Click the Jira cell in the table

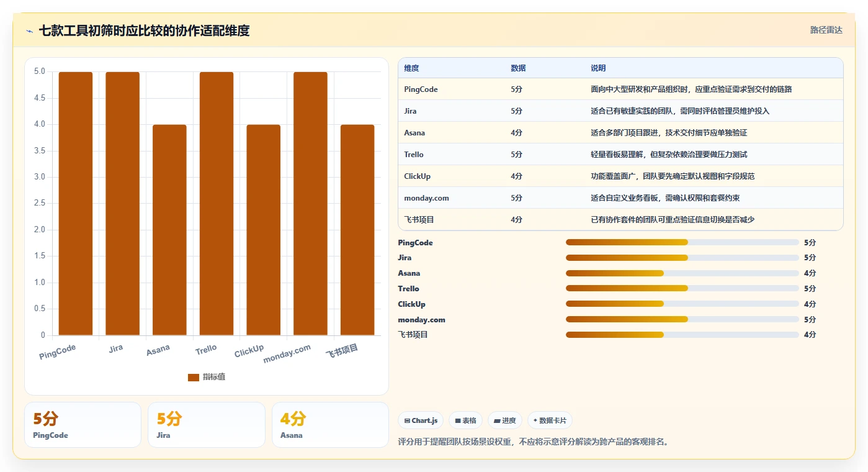click(x=410, y=111)
